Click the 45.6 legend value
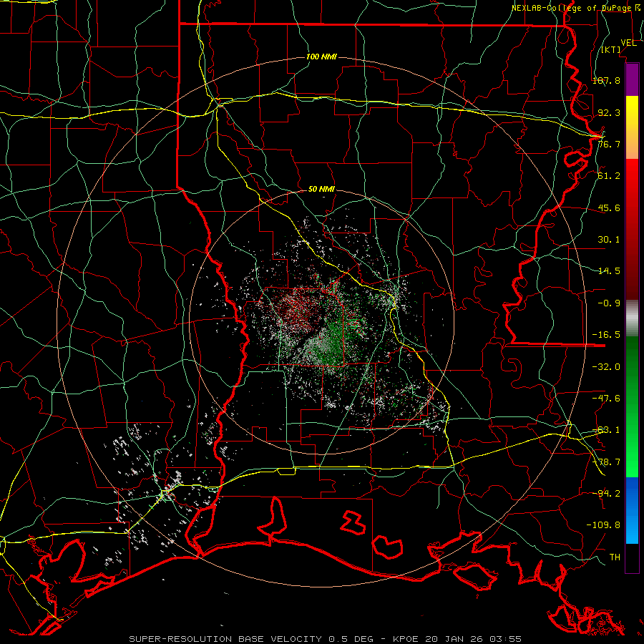 pyautogui.click(x=609, y=208)
